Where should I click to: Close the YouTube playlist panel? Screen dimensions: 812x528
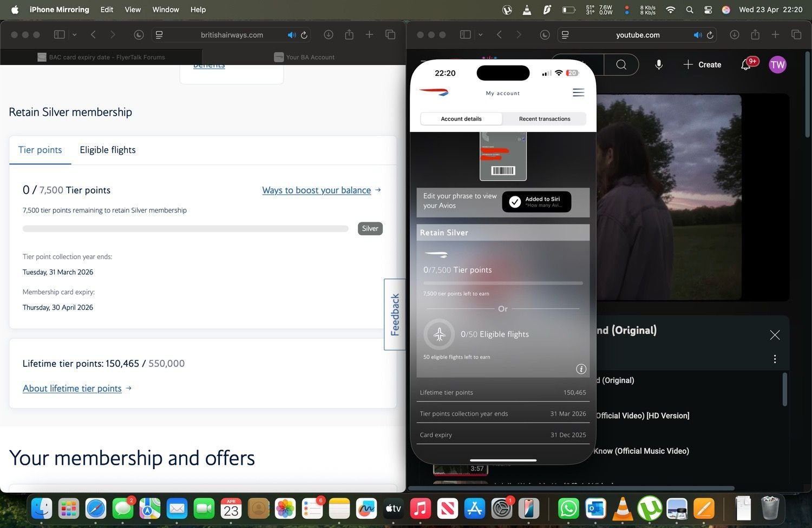click(775, 335)
